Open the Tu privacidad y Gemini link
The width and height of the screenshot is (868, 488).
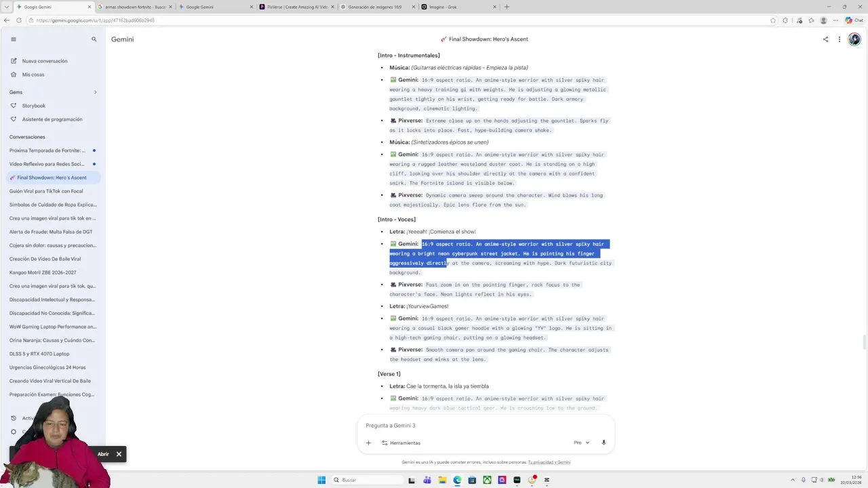[x=549, y=462]
